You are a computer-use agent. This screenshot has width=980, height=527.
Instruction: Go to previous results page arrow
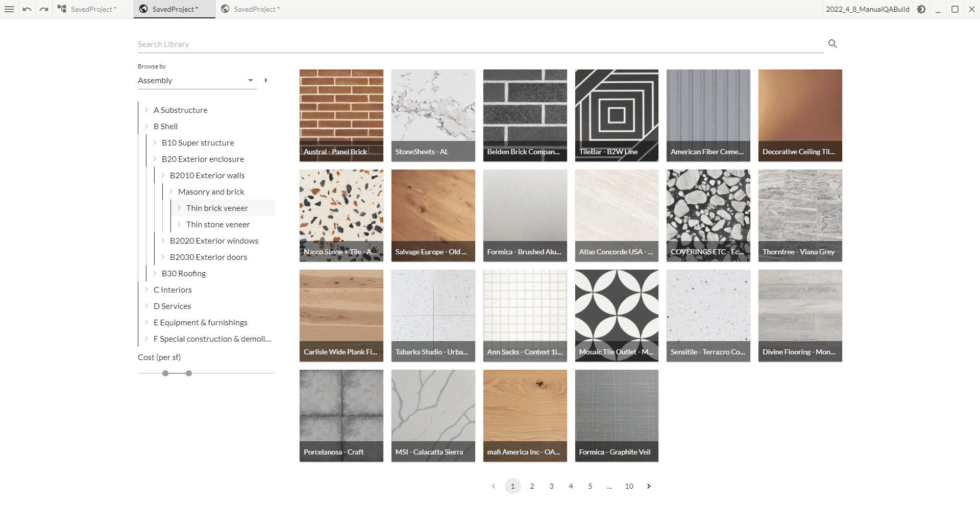pos(494,486)
